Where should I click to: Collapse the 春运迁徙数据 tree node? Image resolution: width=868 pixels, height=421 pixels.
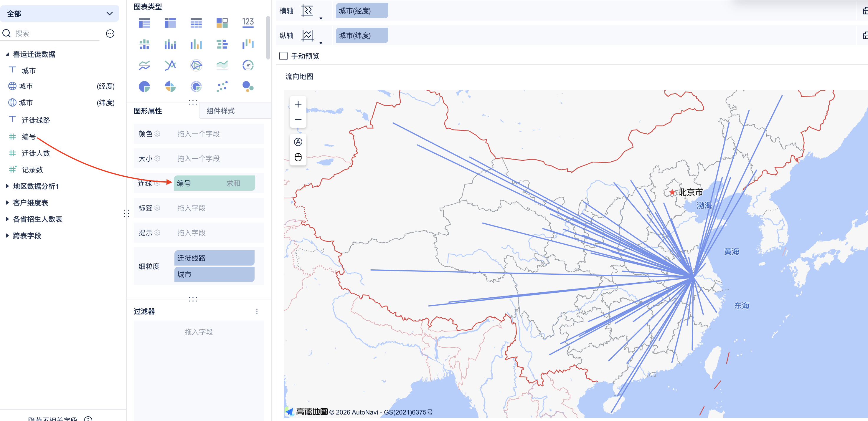[7, 54]
